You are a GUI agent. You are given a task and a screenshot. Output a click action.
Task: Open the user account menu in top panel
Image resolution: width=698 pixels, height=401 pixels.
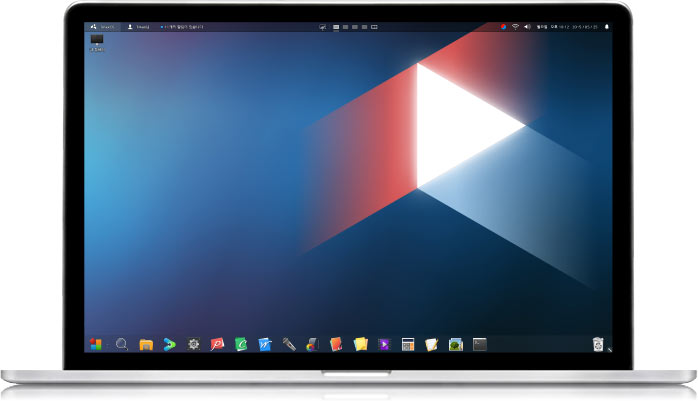click(138, 27)
